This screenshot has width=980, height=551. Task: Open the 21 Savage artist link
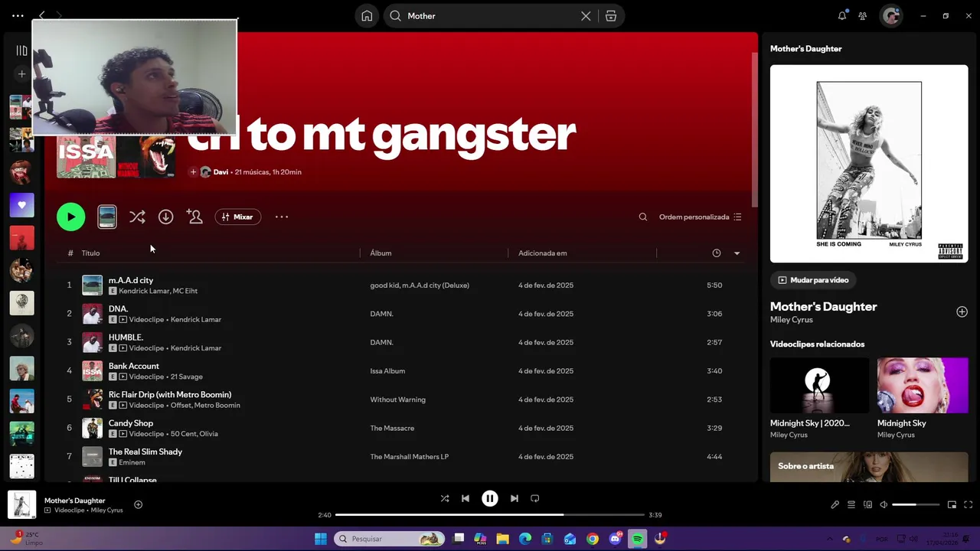pyautogui.click(x=186, y=377)
